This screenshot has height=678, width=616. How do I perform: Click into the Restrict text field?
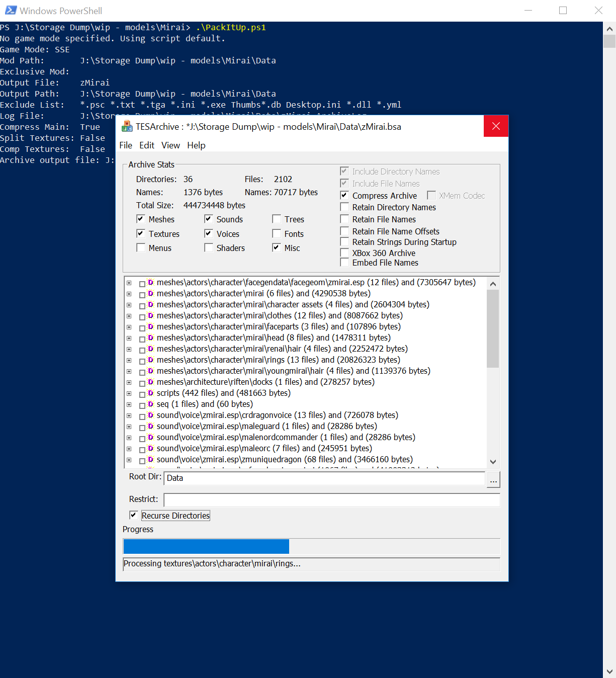(x=331, y=500)
